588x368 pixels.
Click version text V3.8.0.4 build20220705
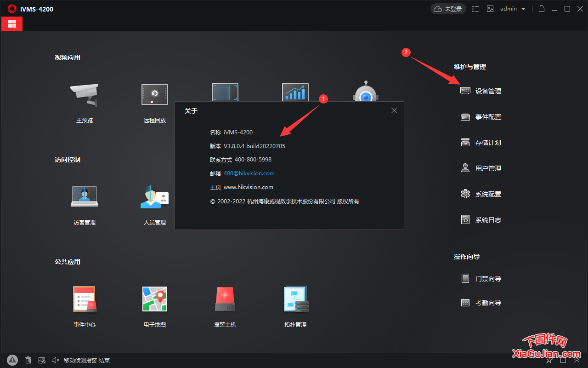pos(254,146)
